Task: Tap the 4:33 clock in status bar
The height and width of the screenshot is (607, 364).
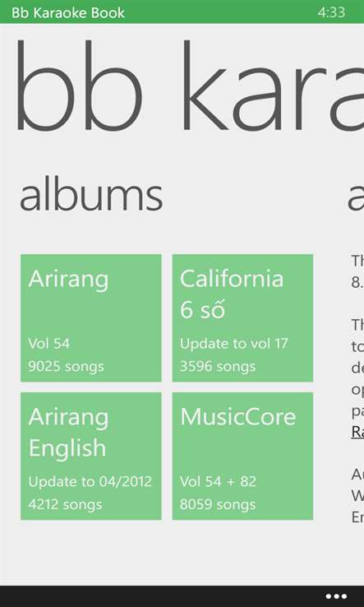Action: point(331,12)
